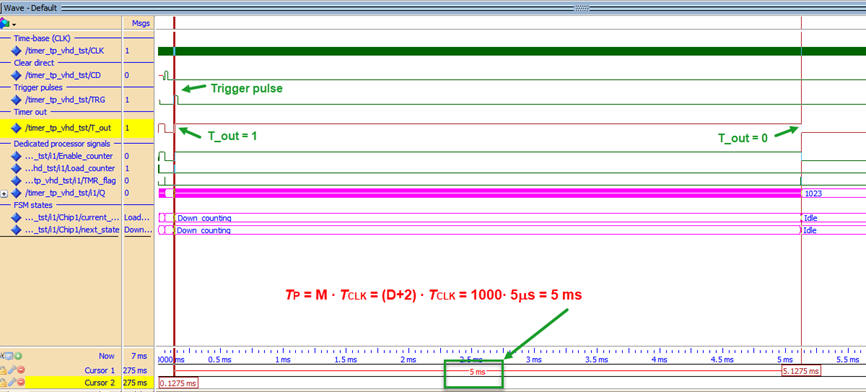Click the diamond icon of the TRG signal
The width and height of the screenshot is (866, 392).
tap(16, 100)
